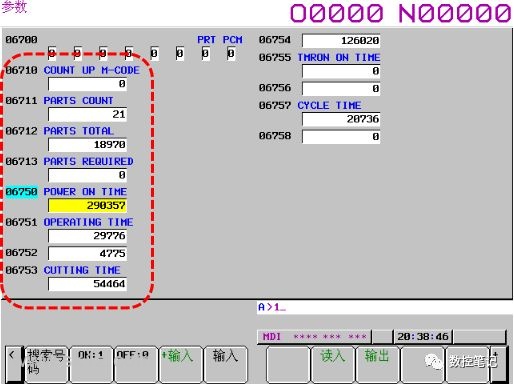Screen dimensions: 514x385
Task: Toggle the PCM bit of parameter 6700
Action: click(x=231, y=53)
